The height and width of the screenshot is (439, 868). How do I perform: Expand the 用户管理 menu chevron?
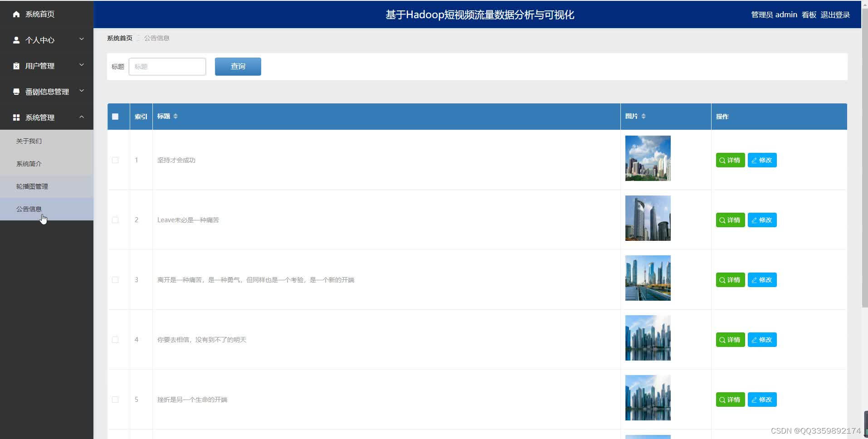pos(82,65)
